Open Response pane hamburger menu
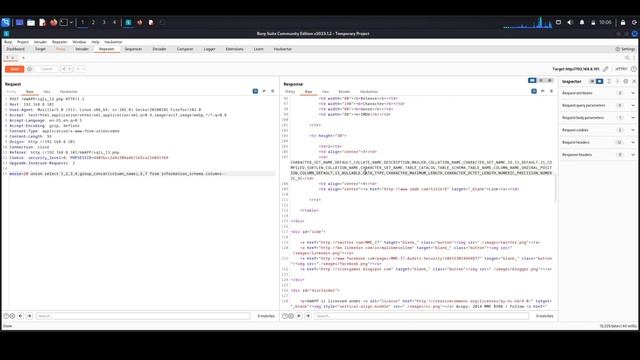 551,91
